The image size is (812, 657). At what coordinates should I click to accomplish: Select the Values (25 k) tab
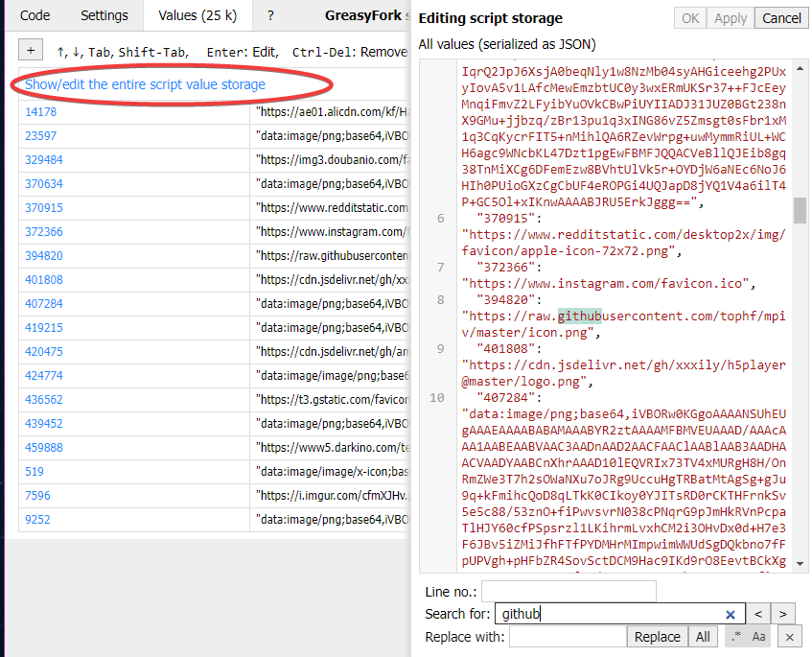(195, 15)
